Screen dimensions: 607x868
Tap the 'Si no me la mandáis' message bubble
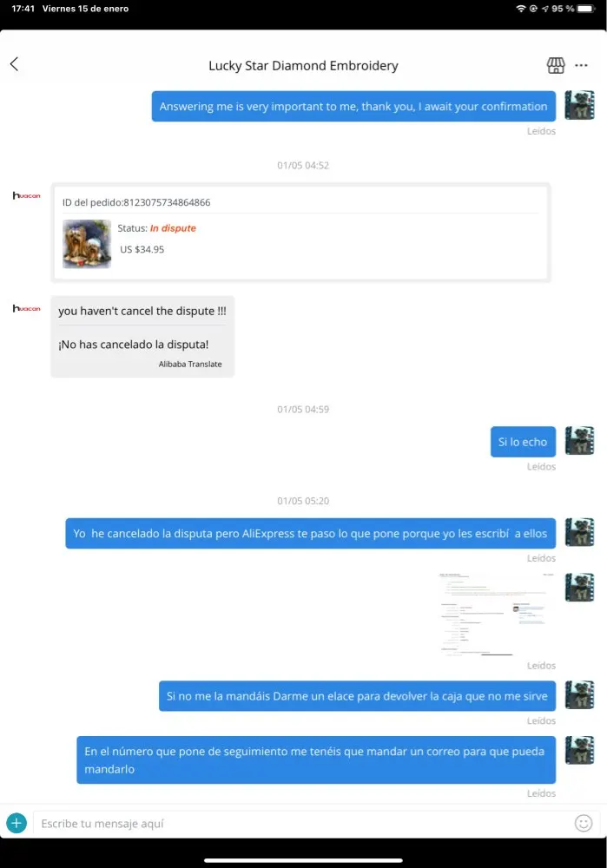tap(357, 696)
